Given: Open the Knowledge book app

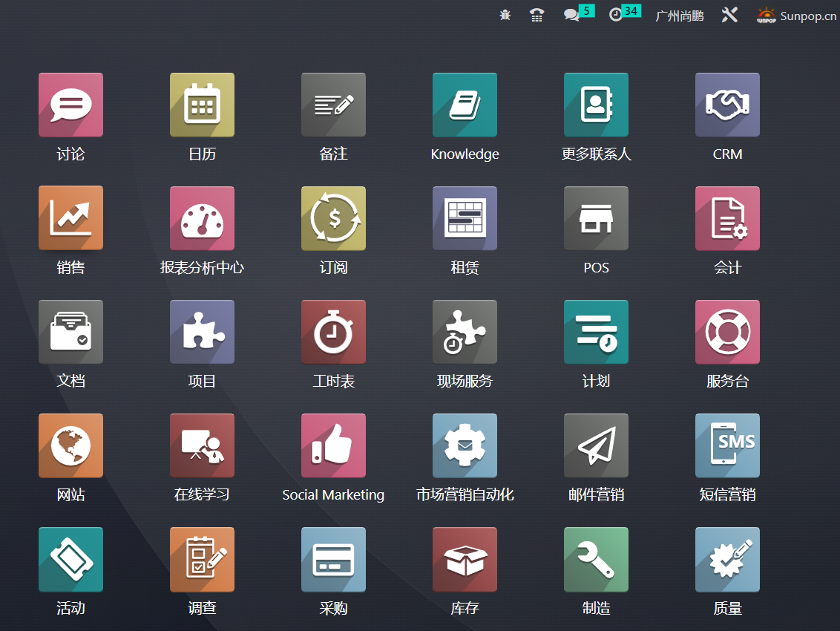Looking at the screenshot, I should [x=465, y=105].
